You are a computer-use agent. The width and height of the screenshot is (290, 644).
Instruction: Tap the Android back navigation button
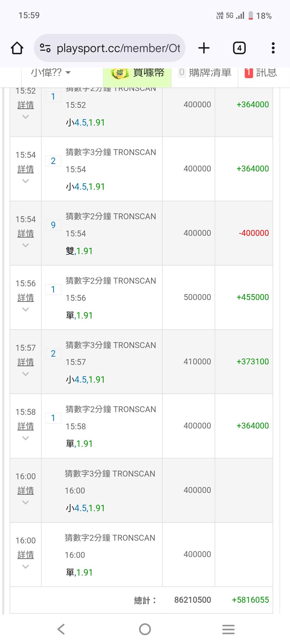[x=61, y=629]
